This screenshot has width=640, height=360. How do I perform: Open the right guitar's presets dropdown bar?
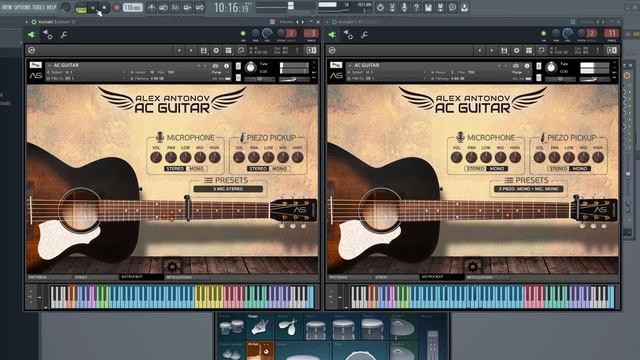coord(528,189)
